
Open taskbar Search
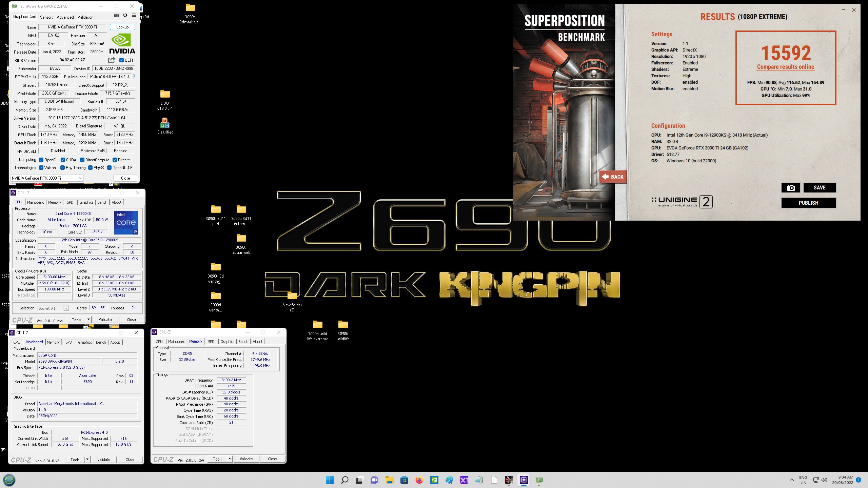coord(344,480)
